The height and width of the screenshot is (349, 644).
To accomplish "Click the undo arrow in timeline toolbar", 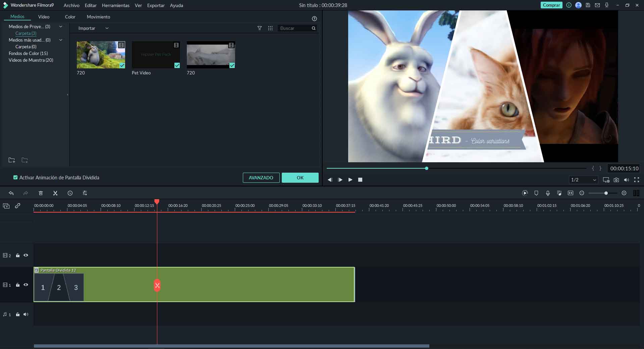I will coord(11,193).
